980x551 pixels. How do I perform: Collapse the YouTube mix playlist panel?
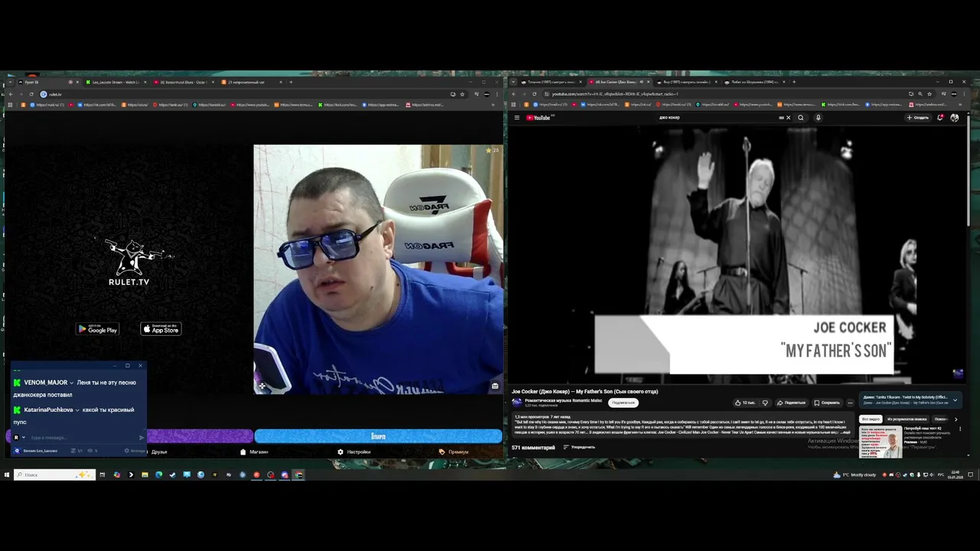[955, 399]
